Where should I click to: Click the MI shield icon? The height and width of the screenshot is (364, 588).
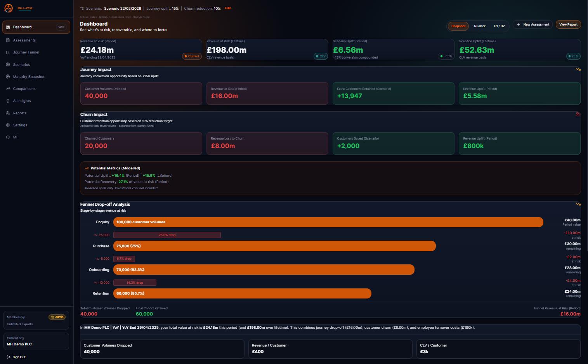point(8,137)
